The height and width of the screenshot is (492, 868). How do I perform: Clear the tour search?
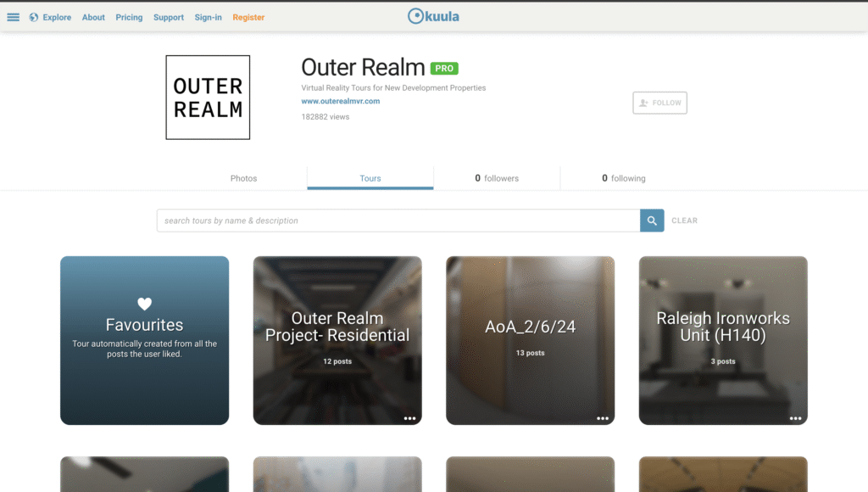coord(684,221)
